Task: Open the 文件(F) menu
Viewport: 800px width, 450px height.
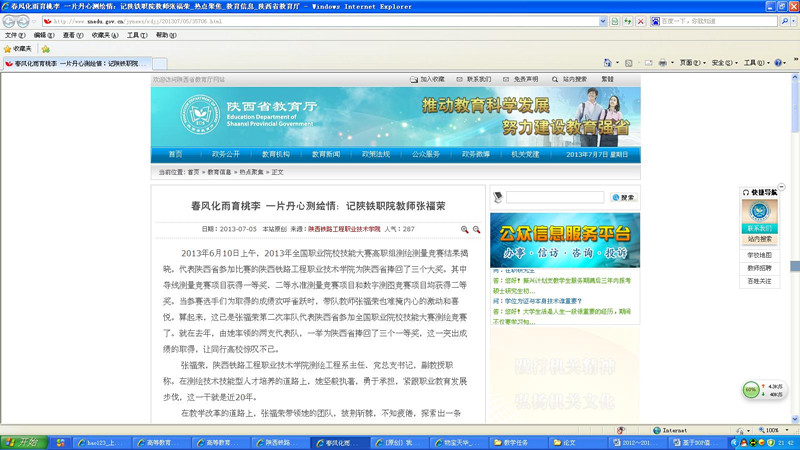Action: tap(14, 35)
